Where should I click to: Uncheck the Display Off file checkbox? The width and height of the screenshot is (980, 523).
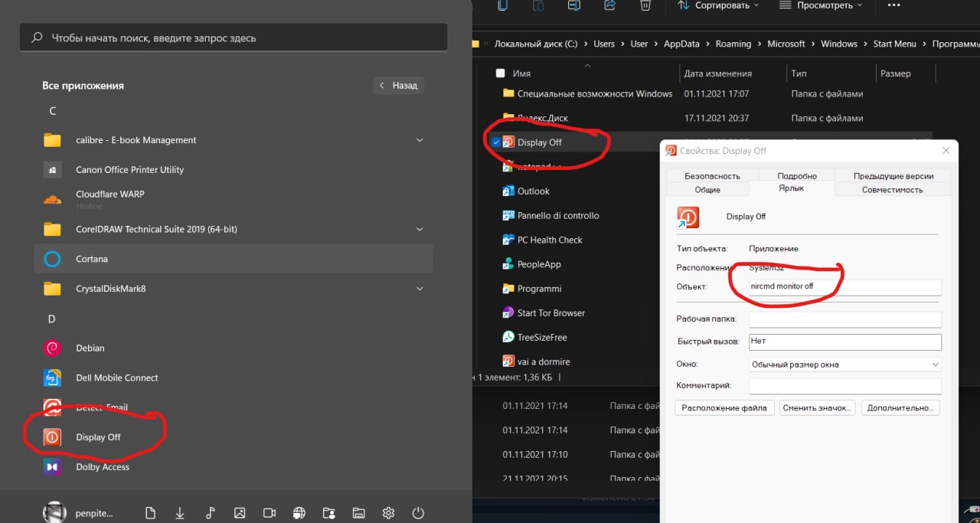[x=496, y=142]
